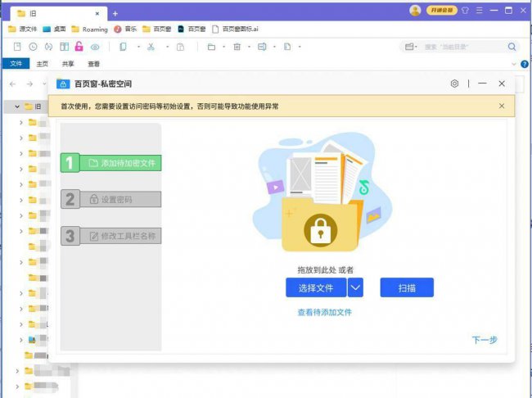Click the pink unlock padlock toolbar icon
Image resolution: width=532 pixels, height=398 pixels.
coord(79,47)
